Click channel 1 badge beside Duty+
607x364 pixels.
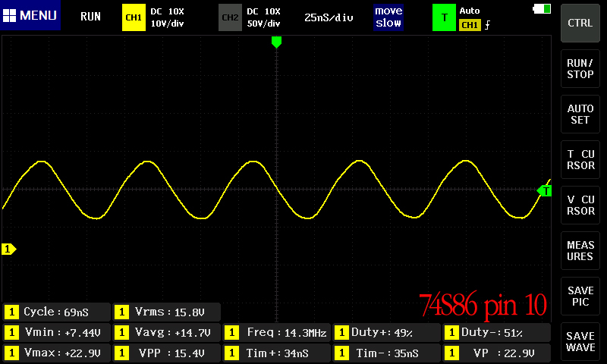pos(341,332)
